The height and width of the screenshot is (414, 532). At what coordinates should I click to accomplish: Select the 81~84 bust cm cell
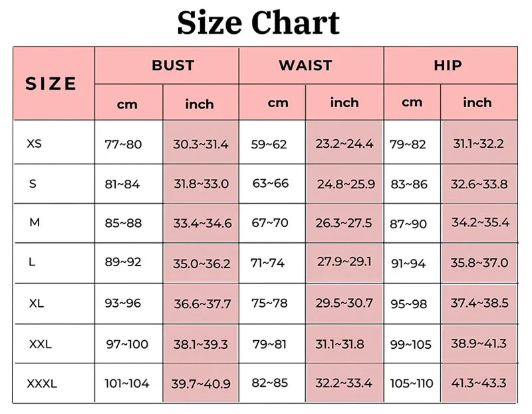click(x=122, y=184)
